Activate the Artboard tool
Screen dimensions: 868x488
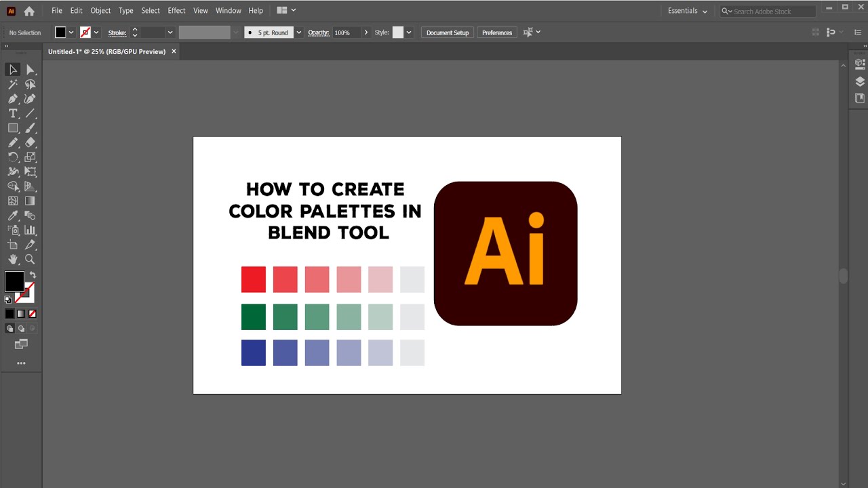[13, 245]
